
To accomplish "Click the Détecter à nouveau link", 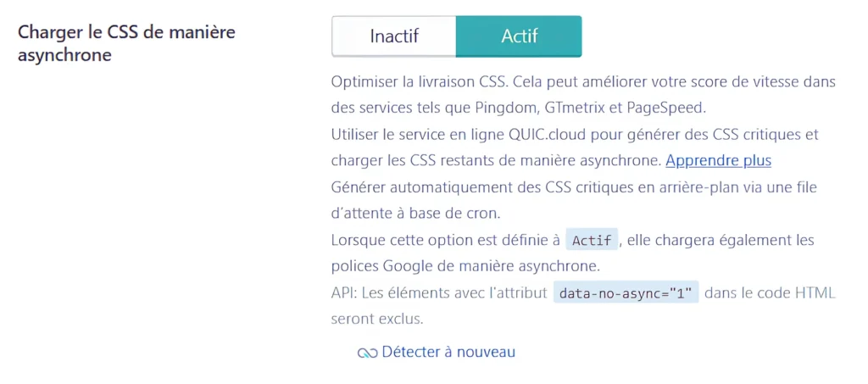I will 448,352.
